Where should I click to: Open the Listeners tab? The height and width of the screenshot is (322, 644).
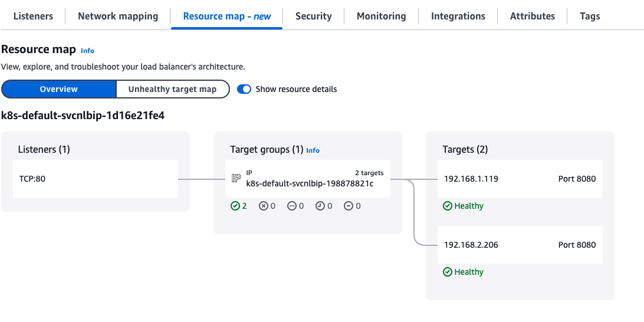33,16
